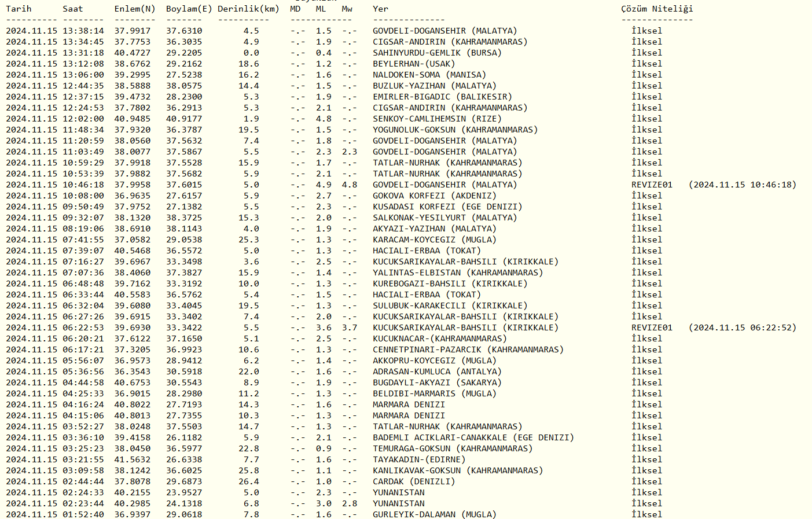Click depth value 0.0 in BURSA row
812x519 pixels.
[251, 53]
